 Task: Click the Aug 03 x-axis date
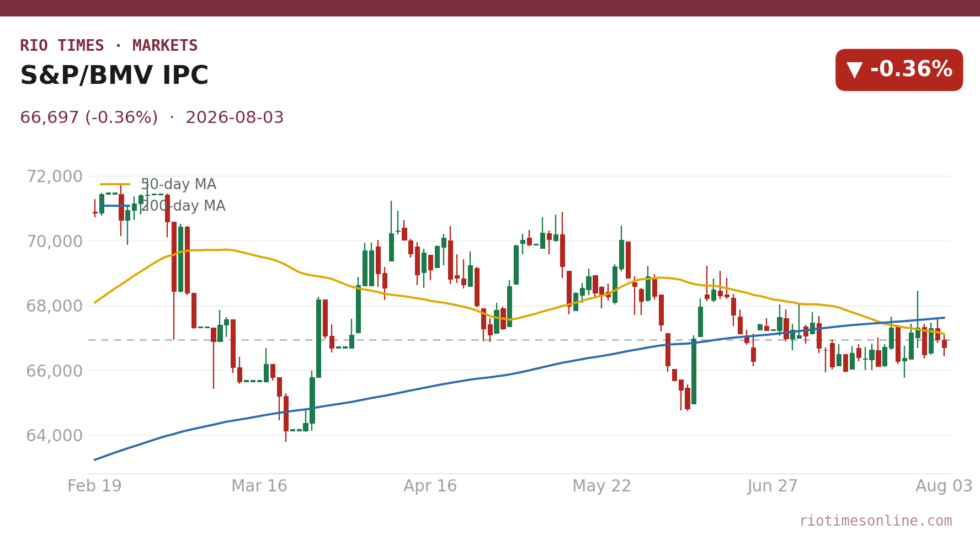coord(944,486)
